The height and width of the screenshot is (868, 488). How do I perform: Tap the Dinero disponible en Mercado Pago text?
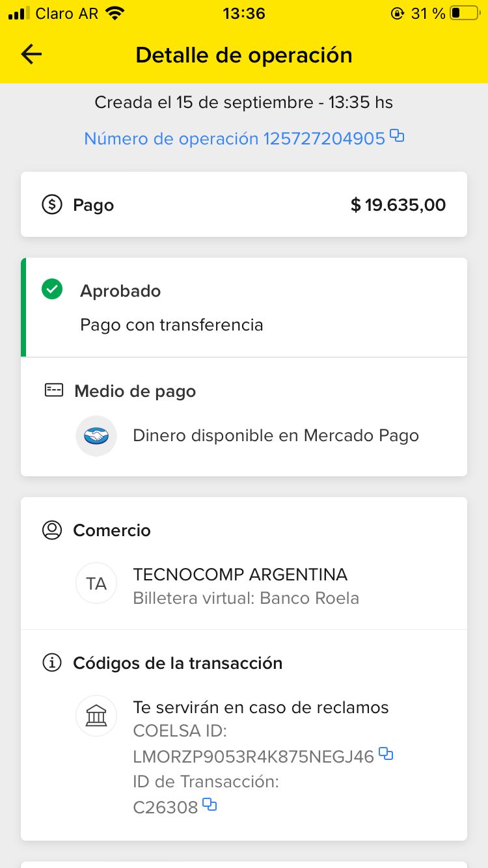click(x=276, y=436)
